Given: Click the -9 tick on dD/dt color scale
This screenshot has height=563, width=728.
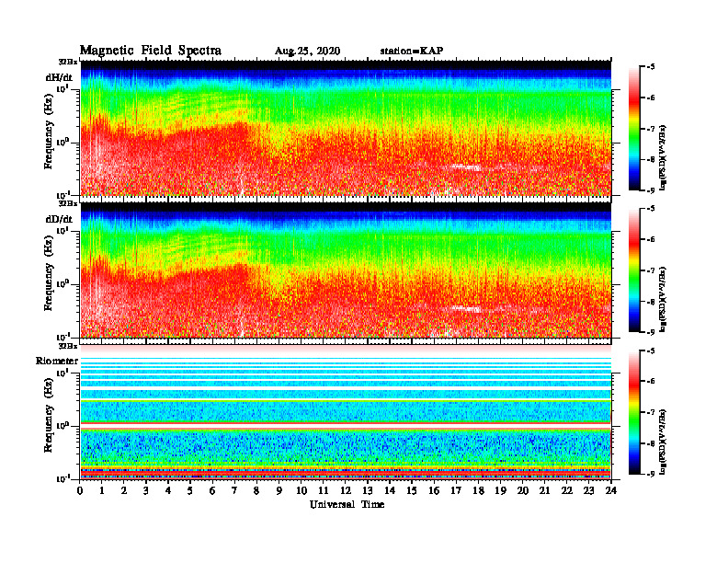Looking at the screenshot, I should point(649,332).
